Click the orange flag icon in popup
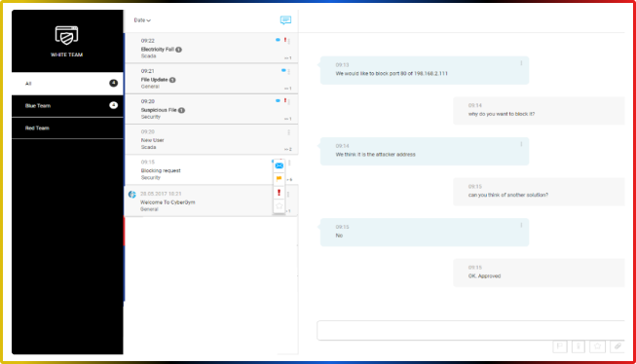This screenshot has width=636, height=364. [280, 178]
